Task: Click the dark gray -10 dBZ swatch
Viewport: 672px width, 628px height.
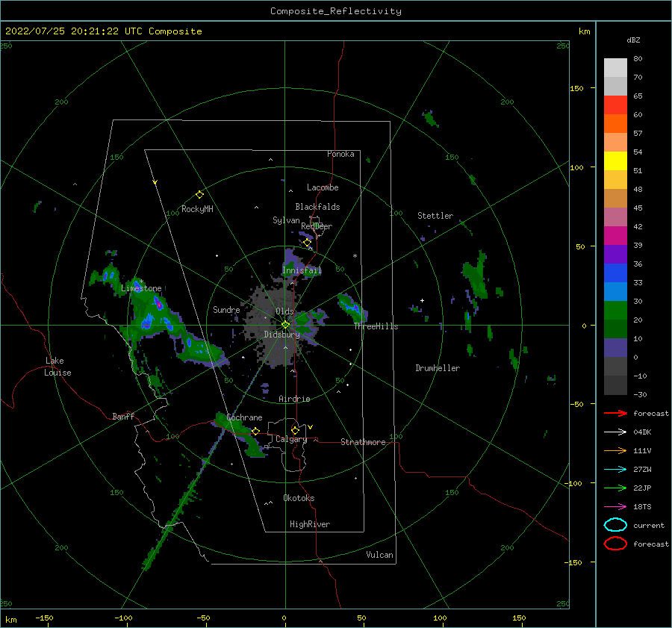Action: tap(615, 385)
